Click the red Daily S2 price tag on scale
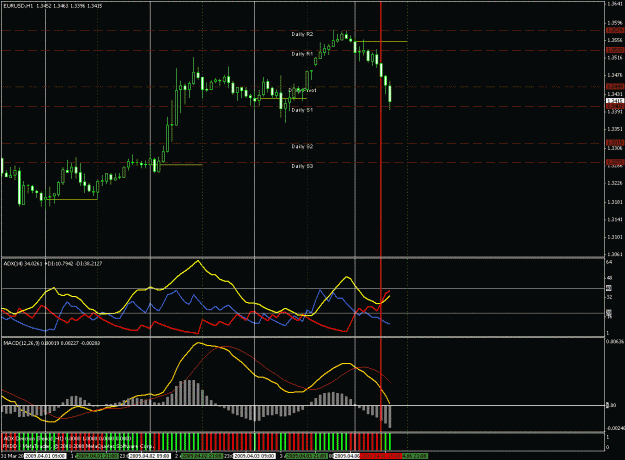Viewport: 625px width, 460px height. 615,143
